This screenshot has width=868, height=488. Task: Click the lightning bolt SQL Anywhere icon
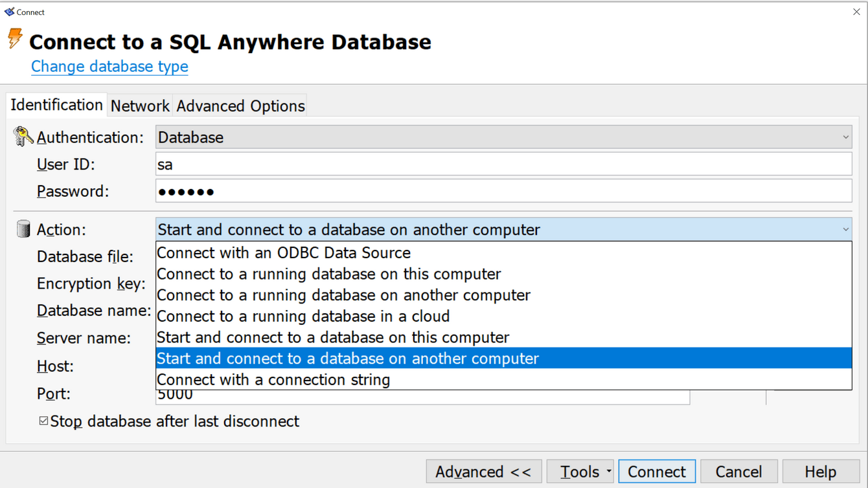pyautogui.click(x=15, y=39)
